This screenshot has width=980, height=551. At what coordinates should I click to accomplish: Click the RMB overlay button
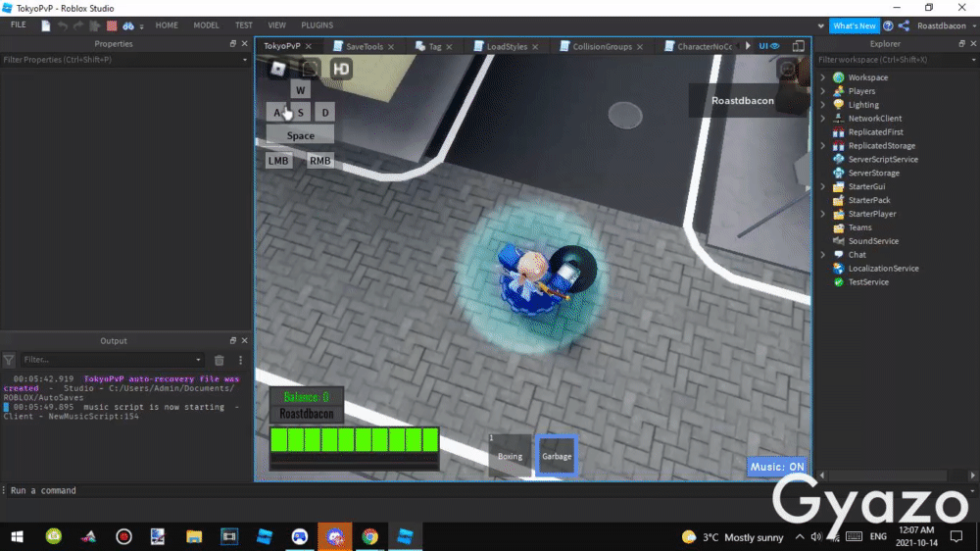click(320, 161)
